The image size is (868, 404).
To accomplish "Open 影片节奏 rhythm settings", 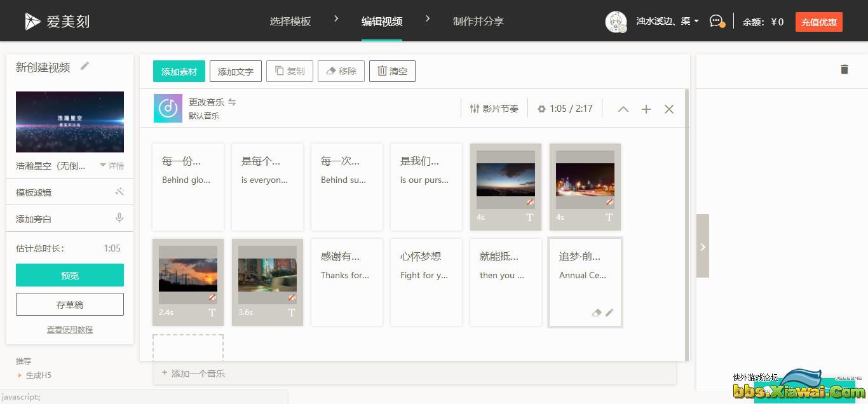I will pos(494,109).
